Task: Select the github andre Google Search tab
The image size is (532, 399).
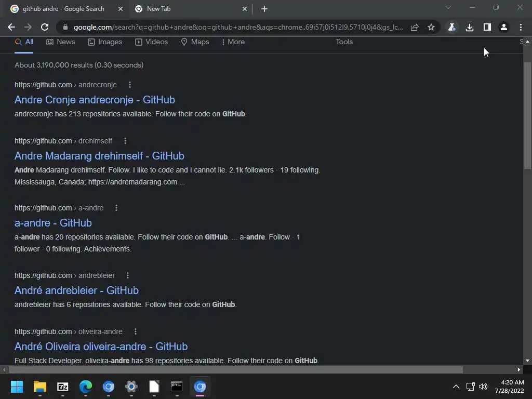Action: coord(66,9)
